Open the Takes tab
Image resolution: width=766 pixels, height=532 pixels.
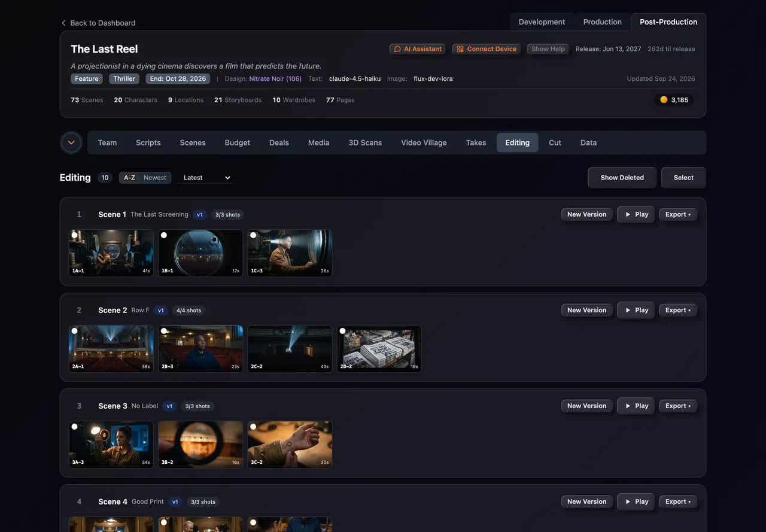476,142
